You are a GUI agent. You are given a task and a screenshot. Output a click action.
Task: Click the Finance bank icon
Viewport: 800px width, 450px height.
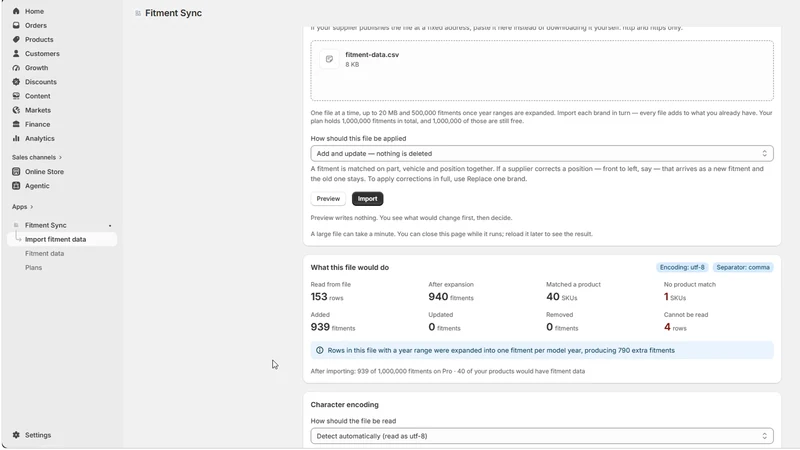[x=16, y=124]
